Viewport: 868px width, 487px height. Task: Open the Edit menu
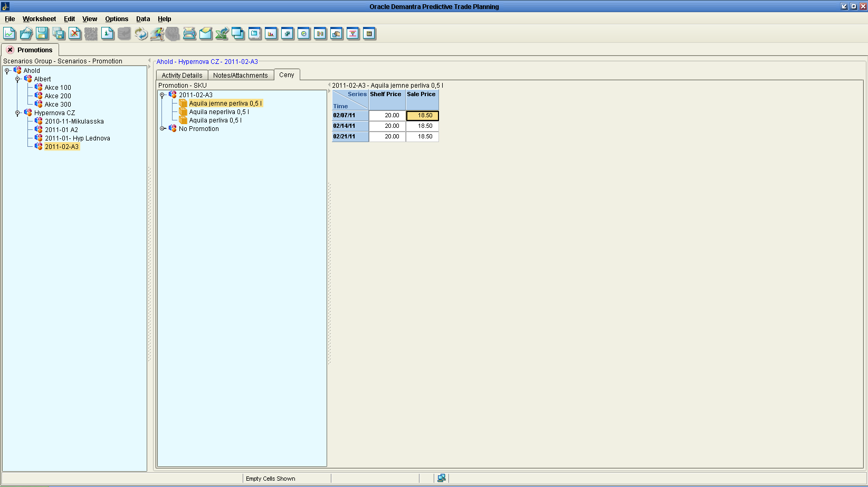point(69,18)
